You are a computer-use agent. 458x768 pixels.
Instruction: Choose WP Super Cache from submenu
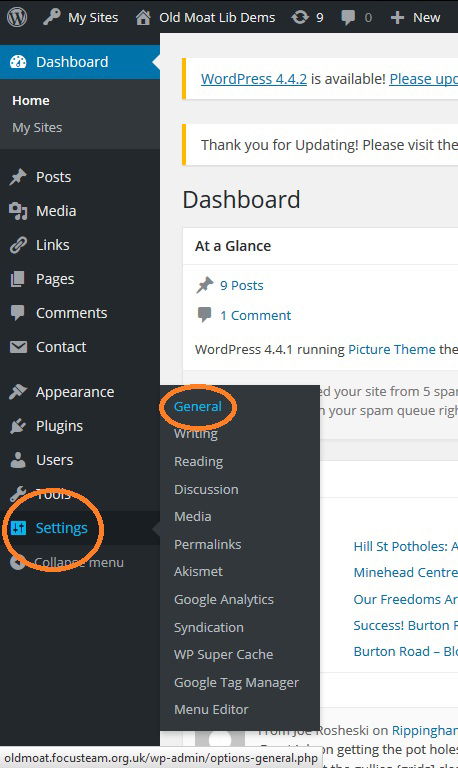pos(223,654)
